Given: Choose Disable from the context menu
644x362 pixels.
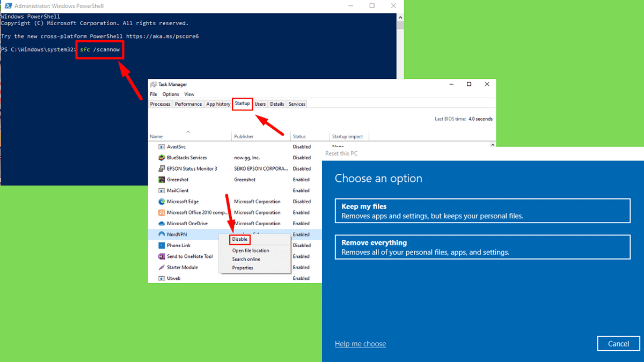Looking at the screenshot, I should click(240, 239).
